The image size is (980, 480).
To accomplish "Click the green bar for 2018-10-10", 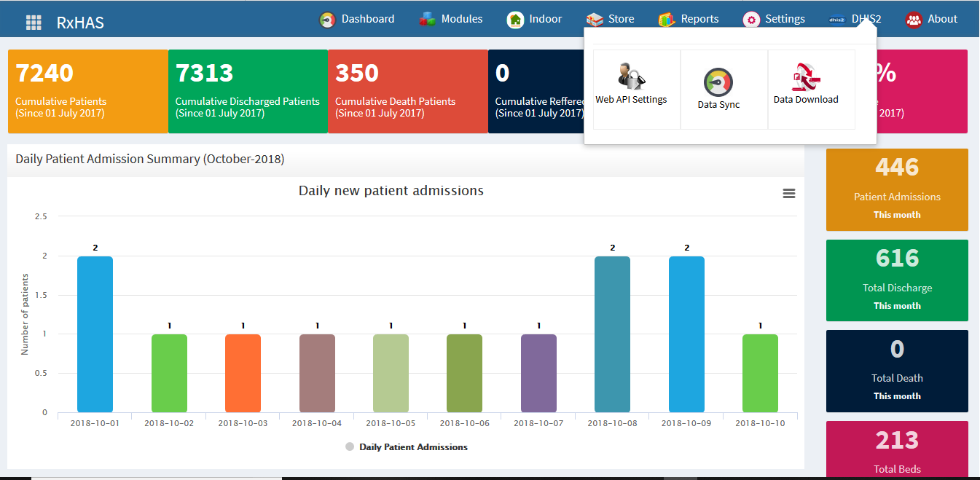I will pos(760,374).
